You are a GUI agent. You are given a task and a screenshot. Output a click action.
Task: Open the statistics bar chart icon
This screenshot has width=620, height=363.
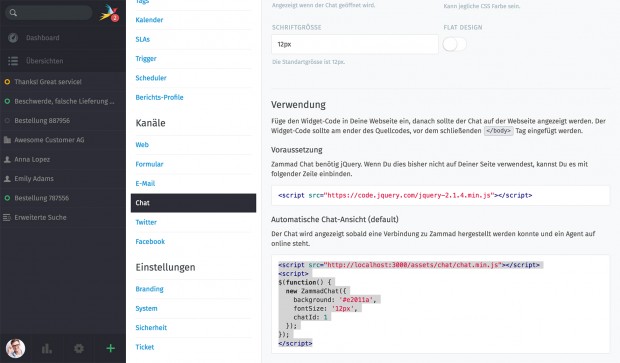click(47, 348)
